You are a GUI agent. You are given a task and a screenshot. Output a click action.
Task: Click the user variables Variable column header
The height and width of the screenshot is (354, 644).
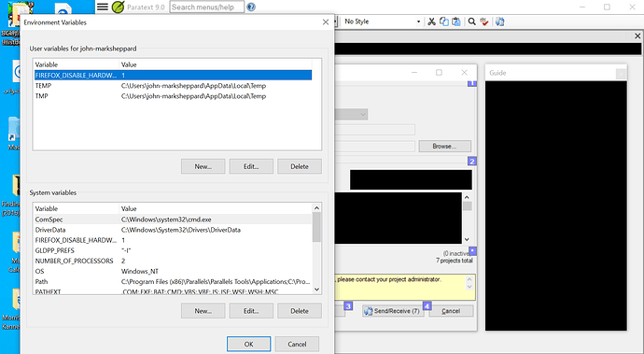pos(77,64)
